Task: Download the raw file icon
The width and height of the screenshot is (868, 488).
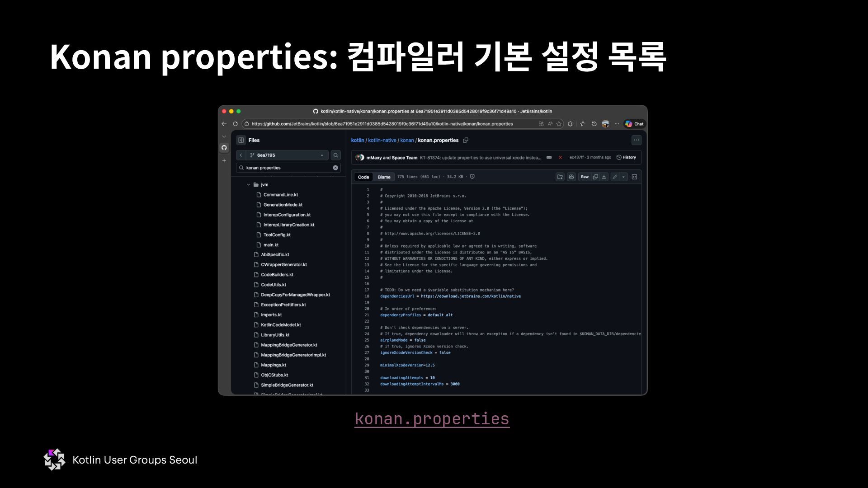Action: pos(604,177)
